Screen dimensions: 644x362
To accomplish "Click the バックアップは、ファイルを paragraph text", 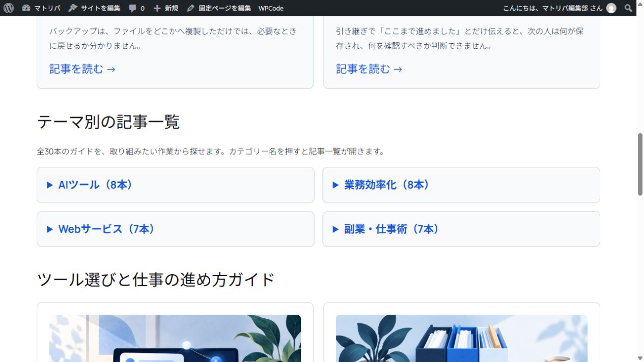I will 173,39.
